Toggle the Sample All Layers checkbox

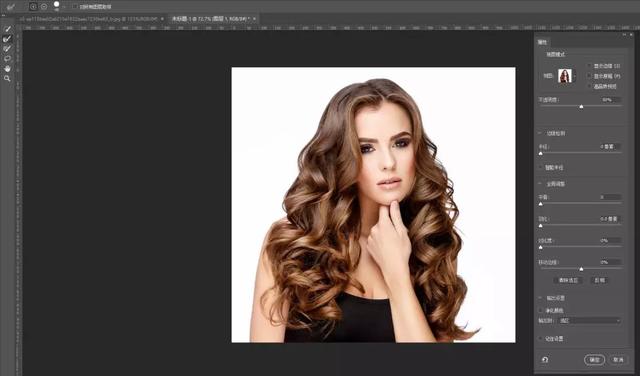[x=75, y=7]
